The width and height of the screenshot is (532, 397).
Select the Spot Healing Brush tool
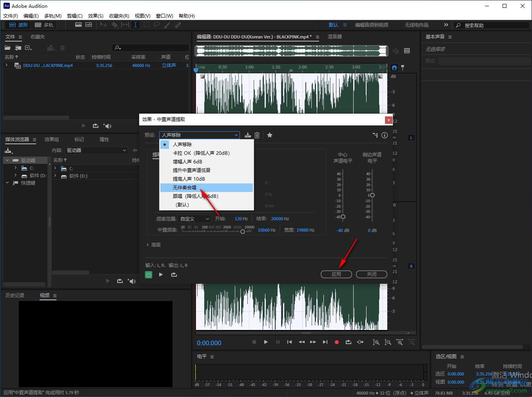tap(178, 25)
